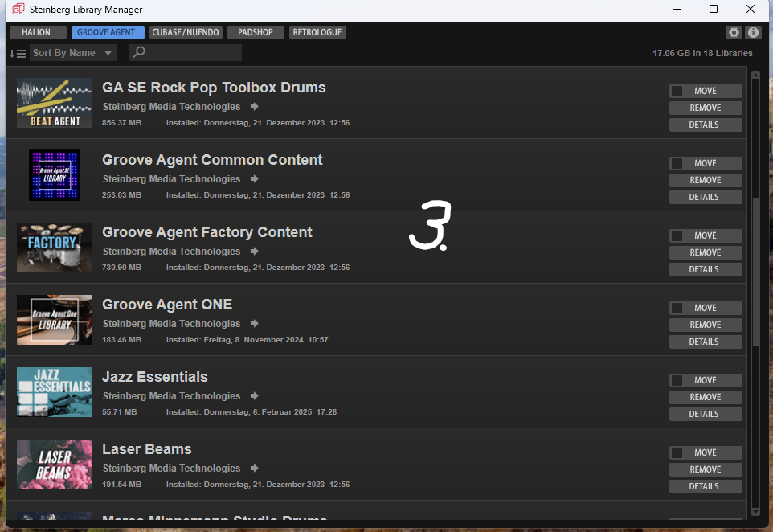Click the Steinberg Library Manager app icon

18,9
